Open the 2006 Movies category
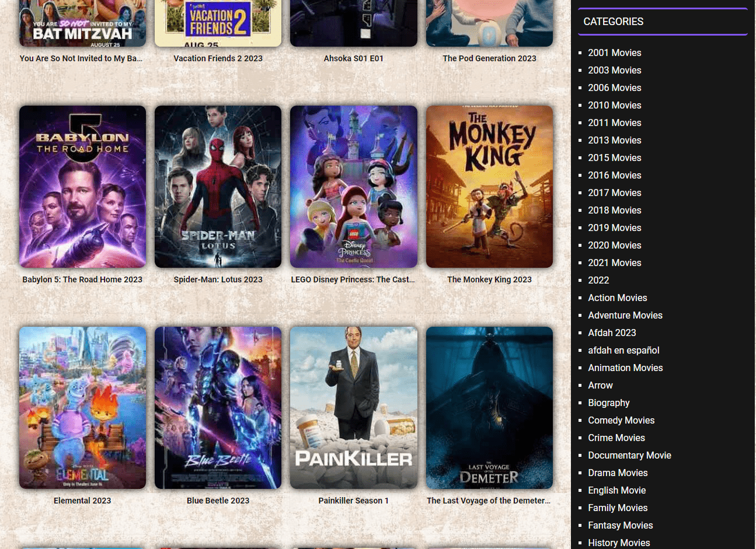This screenshot has width=756, height=549. pyautogui.click(x=615, y=88)
